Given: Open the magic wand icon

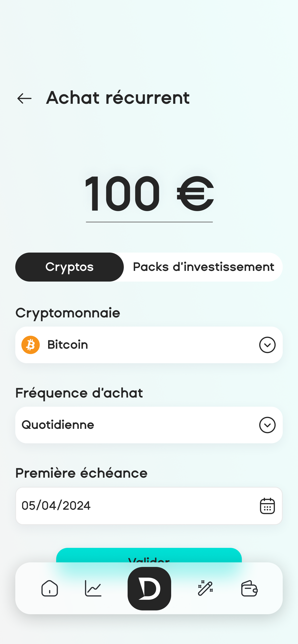Looking at the screenshot, I should [x=205, y=588].
